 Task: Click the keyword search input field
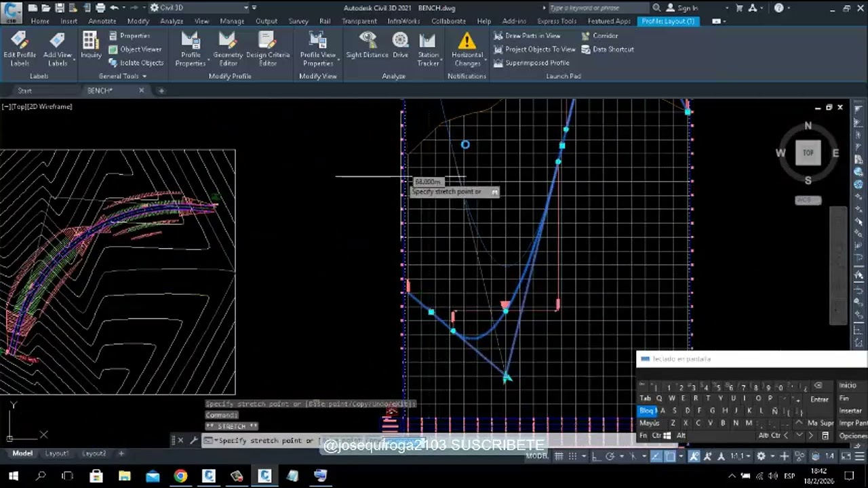click(599, 8)
